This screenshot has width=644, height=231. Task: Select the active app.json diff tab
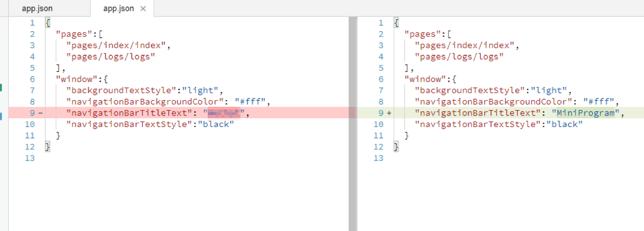point(118,9)
